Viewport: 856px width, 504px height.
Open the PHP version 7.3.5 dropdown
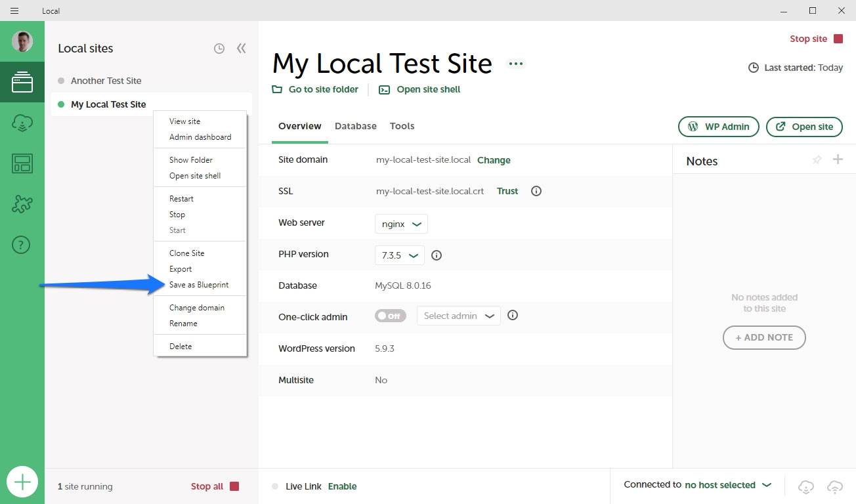coord(400,255)
